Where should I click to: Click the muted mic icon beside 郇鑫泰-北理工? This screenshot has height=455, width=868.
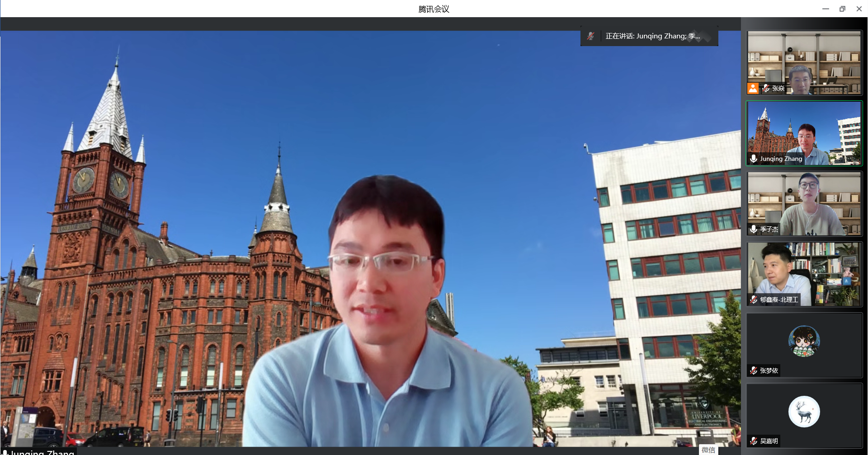[x=754, y=300]
